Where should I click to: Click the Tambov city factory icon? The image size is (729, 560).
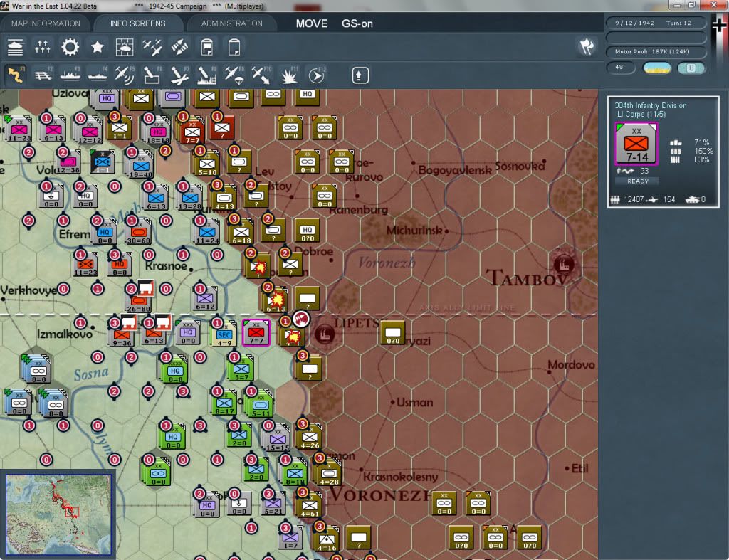564,265
